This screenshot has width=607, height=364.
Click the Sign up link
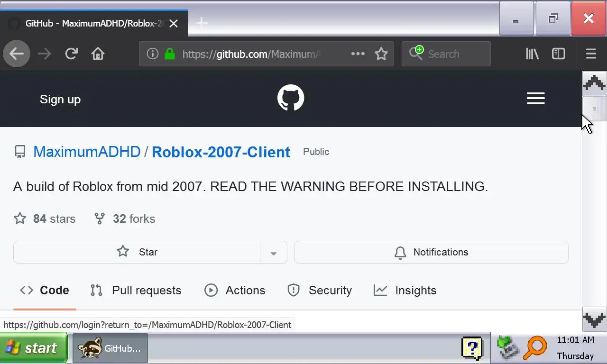(x=60, y=99)
